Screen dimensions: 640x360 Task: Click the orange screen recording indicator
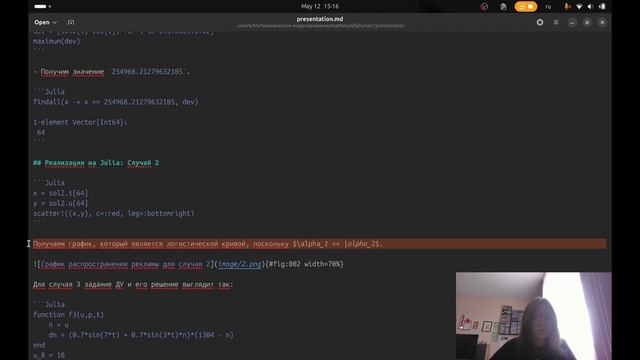(525, 7)
